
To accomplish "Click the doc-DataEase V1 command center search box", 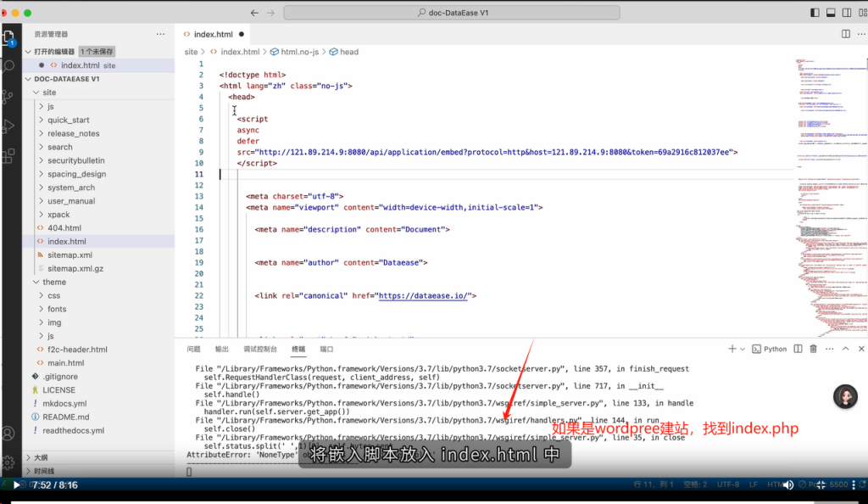I will coord(452,13).
